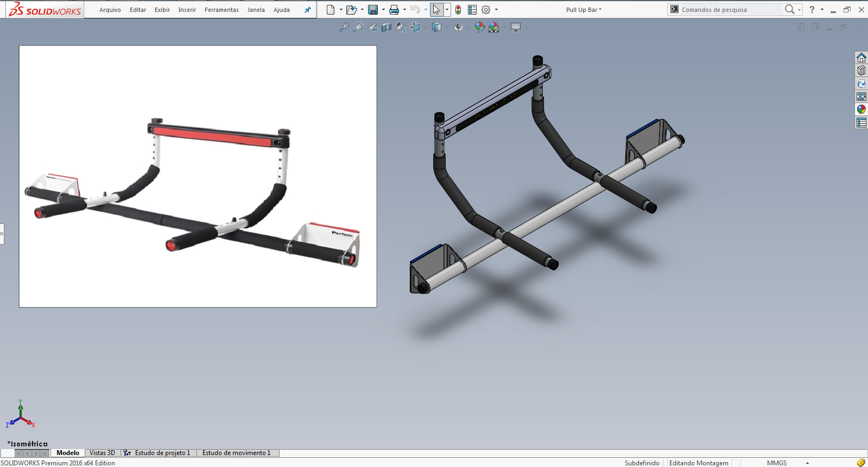Open File Explorer icon in task pane
Screen dimensions: 868x467
point(861,84)
